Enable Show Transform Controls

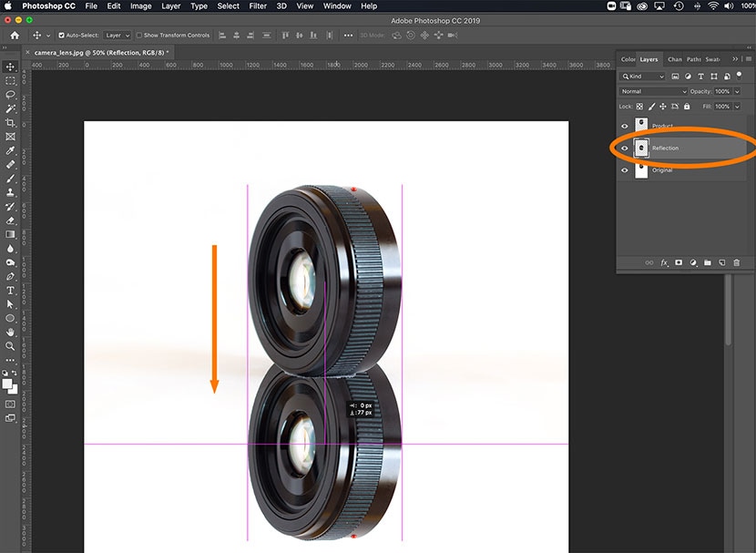[138, 36]
